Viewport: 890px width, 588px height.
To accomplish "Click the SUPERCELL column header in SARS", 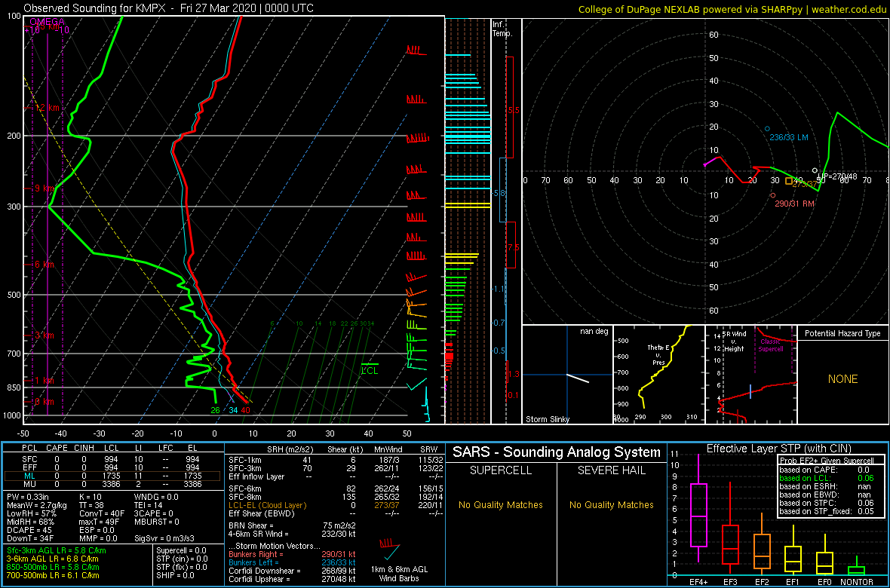I will [502, 471].
